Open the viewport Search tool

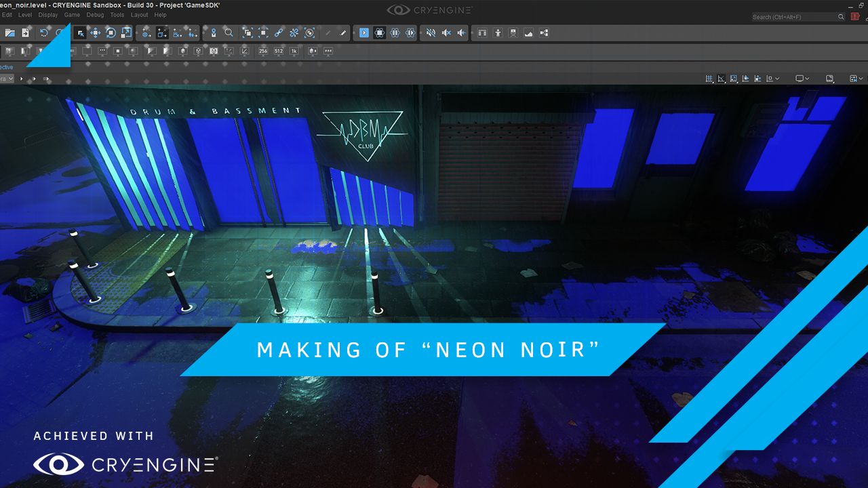click(229, 33)
